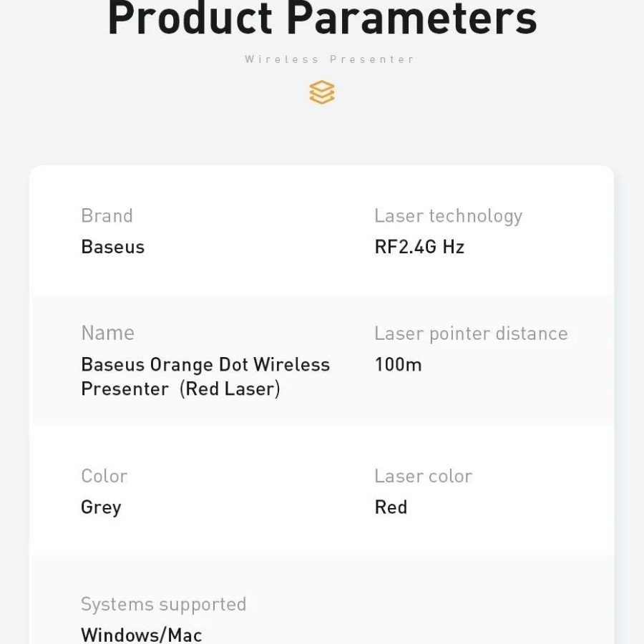Click the Name label

click(107, 333)
